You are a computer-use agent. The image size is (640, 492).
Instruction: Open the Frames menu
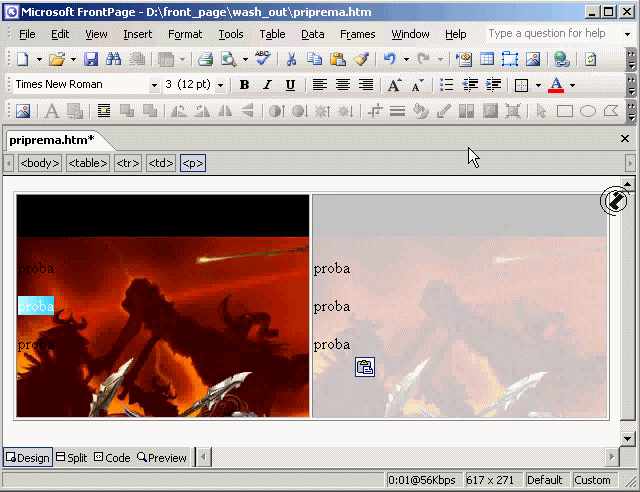[x=357, y=34]
